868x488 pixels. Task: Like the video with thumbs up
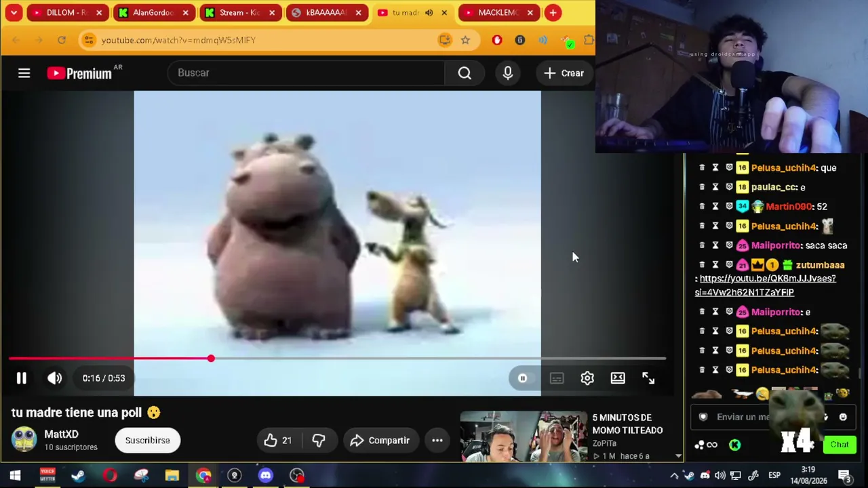point(278,441)
